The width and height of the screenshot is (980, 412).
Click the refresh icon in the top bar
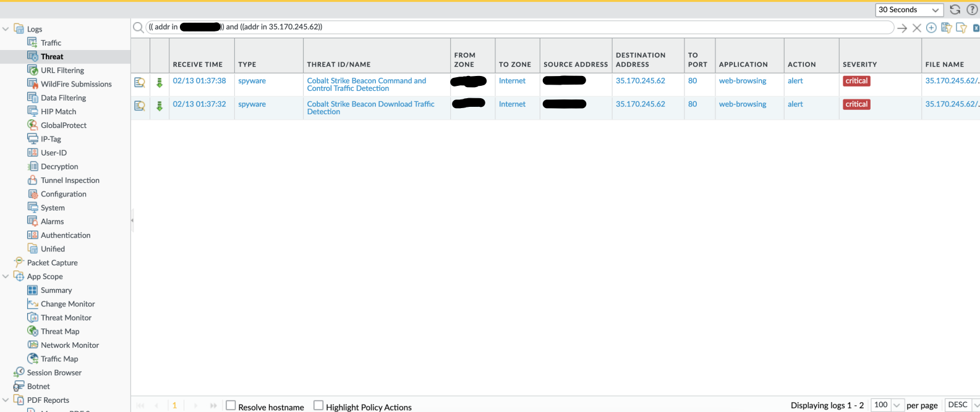tap(955, 10)
